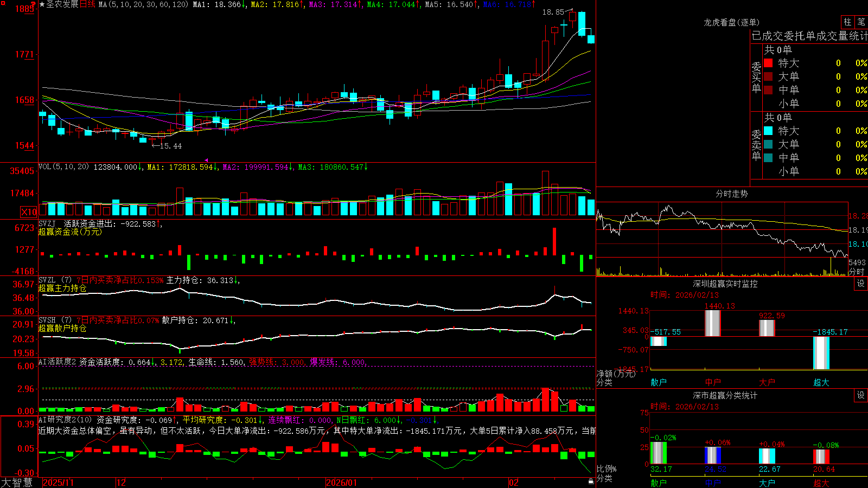868x488 pixels.
Task: Click the 20.64 超大 bar in 分类统计
Action: 821,457
